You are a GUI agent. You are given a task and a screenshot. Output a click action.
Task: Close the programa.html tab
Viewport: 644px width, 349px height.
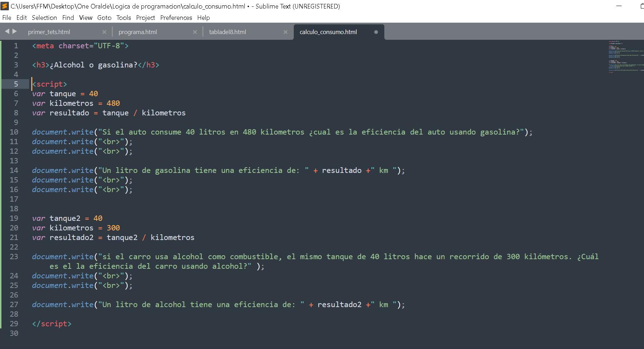pos(195,32)
